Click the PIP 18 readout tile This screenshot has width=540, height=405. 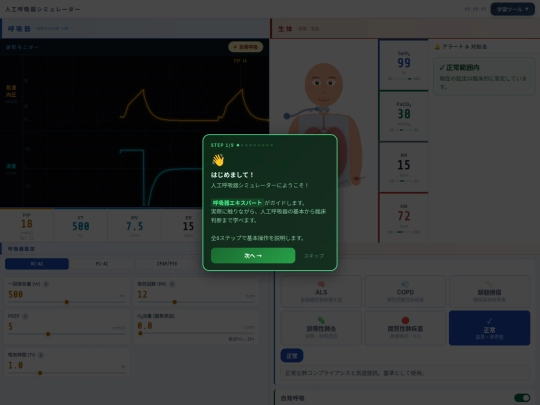pyautogui.click(x=27, y=225)
